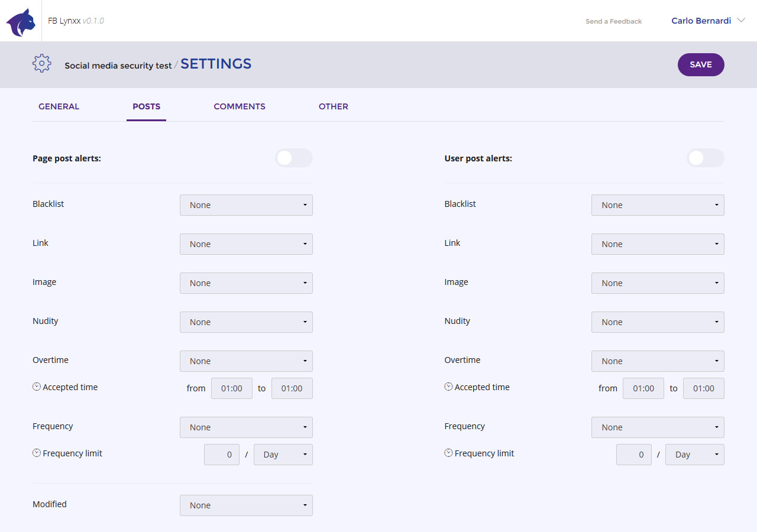Viewport: 757px width, 532px height.
Task: Click the Page post 'from' time field
Action: point(232,388)
